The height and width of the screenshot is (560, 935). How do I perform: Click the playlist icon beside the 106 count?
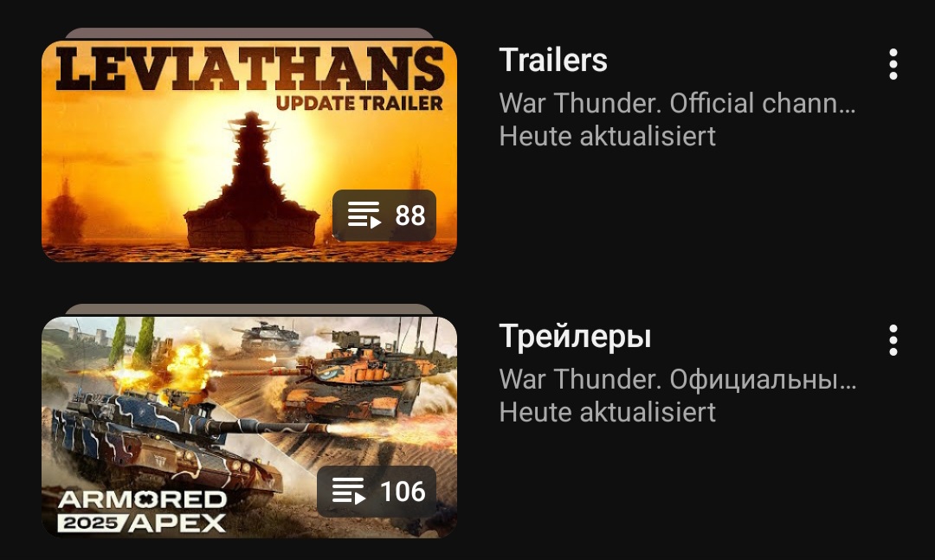pyautogui.click(x=348, y=491)
